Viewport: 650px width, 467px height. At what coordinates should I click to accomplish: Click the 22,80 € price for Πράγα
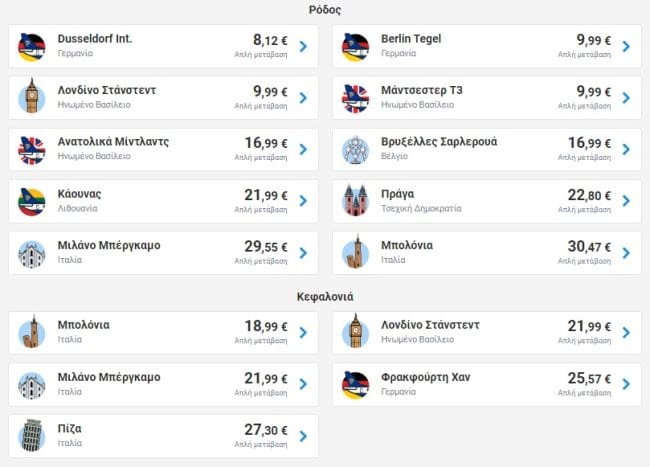(590, 194)
